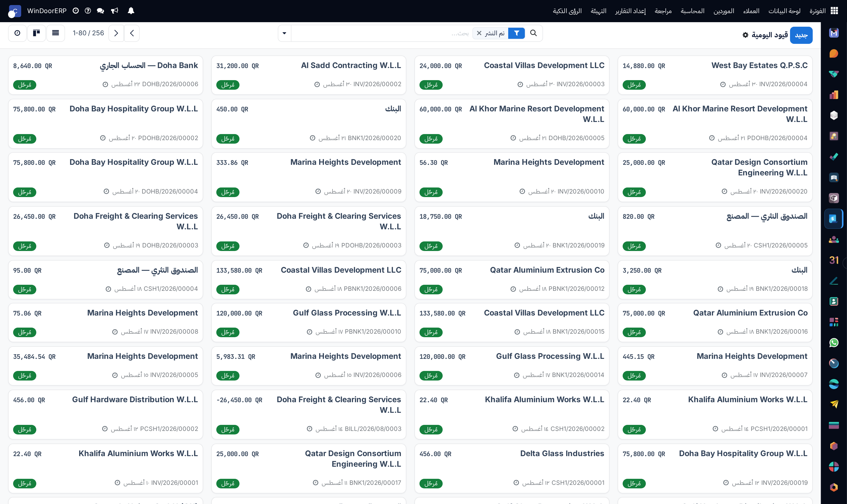847x504 pixels.
Task: Open the white cube app in sidebar
Action: tap(834, 115)
